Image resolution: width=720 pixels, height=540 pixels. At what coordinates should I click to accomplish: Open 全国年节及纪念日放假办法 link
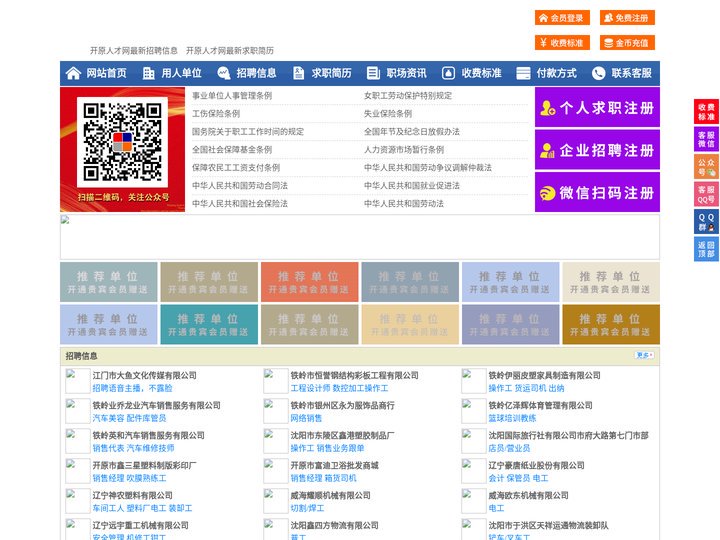pyautogui.click(x=412, y=131)
